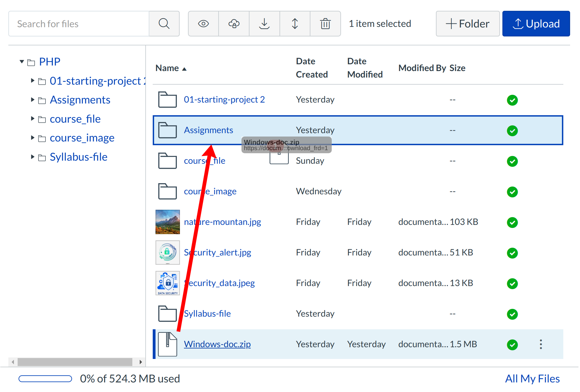This screenshot has width=580, height=392.
Task: Click the trash Delete icon
Action: click(325, 24)
